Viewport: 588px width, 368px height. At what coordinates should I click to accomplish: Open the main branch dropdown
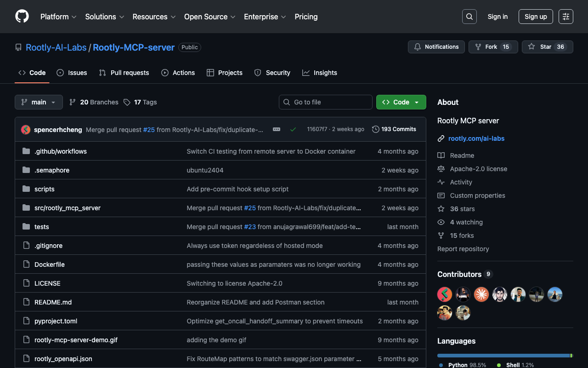click(x=39, y=102)
